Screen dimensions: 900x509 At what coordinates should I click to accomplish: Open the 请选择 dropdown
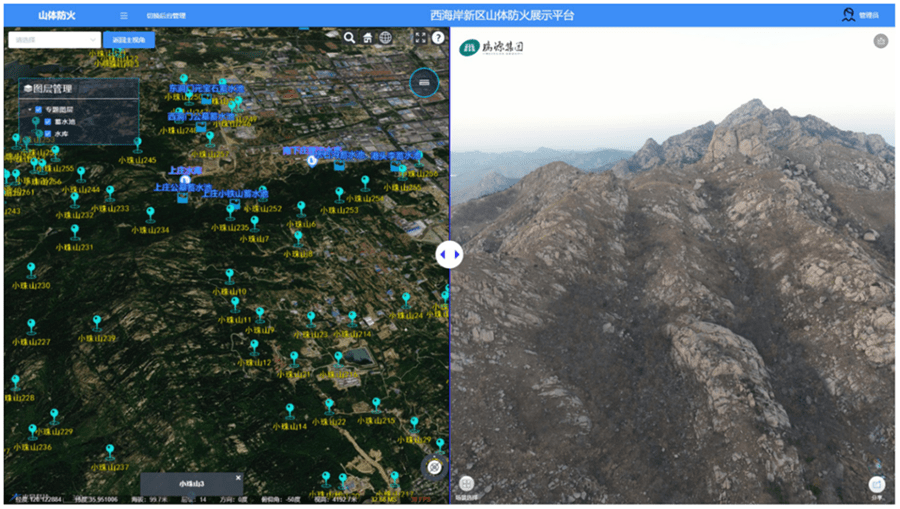55,40
